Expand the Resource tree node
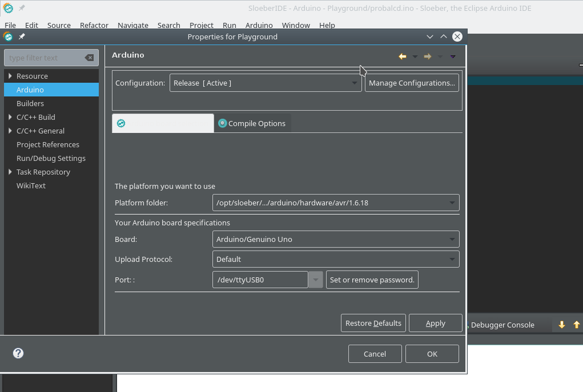Viewport: 583px width, 392px height. [10, 76]
